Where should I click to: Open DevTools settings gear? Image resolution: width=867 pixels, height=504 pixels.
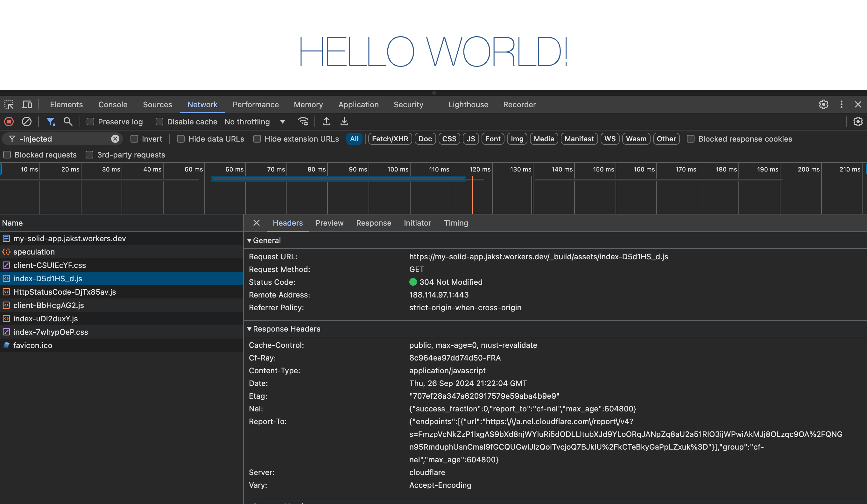(824, 104)
